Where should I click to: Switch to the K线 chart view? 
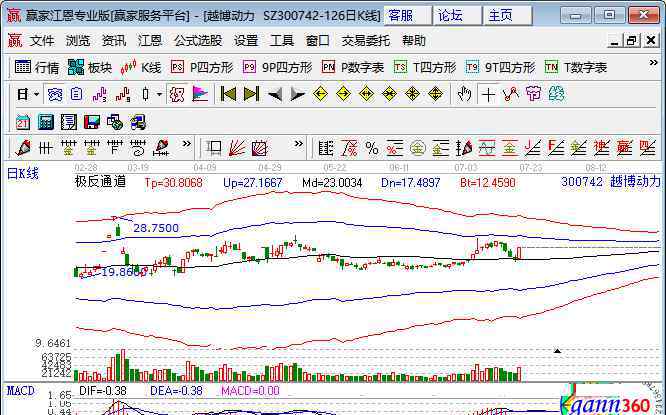[141, 68]
